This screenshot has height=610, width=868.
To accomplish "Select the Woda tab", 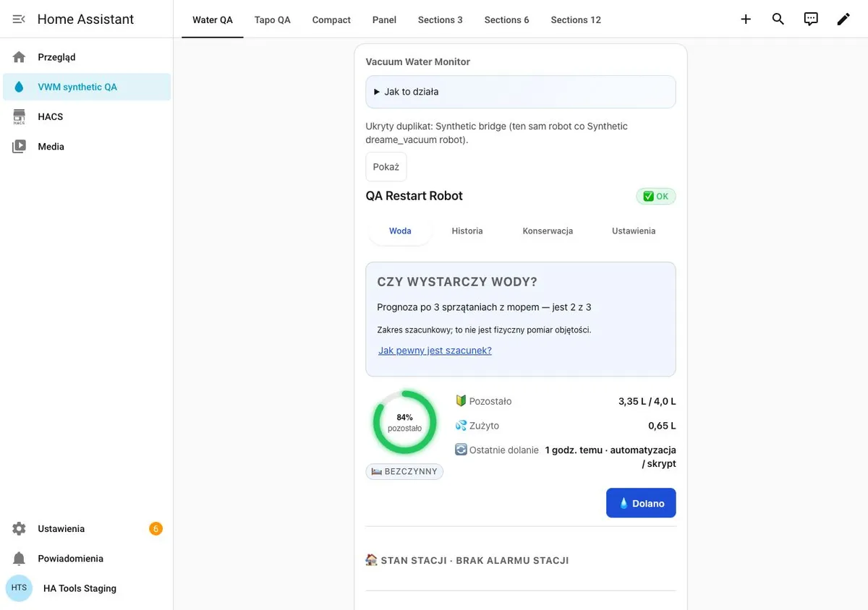I will tap(400, 231).
